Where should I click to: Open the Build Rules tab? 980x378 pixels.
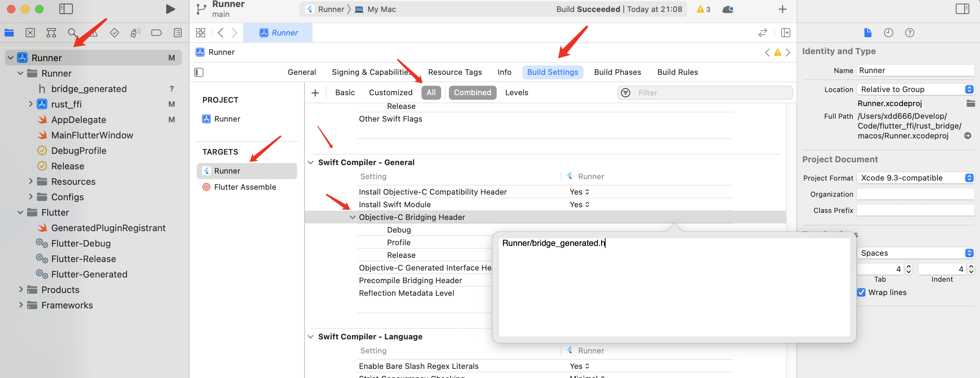[677, 72]
